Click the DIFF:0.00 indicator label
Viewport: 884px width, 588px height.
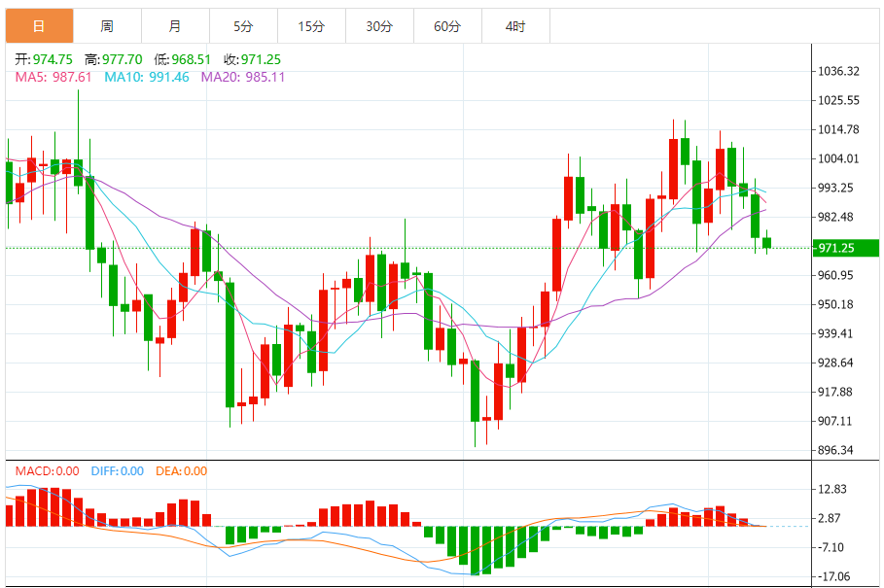(x=118, y=470)
